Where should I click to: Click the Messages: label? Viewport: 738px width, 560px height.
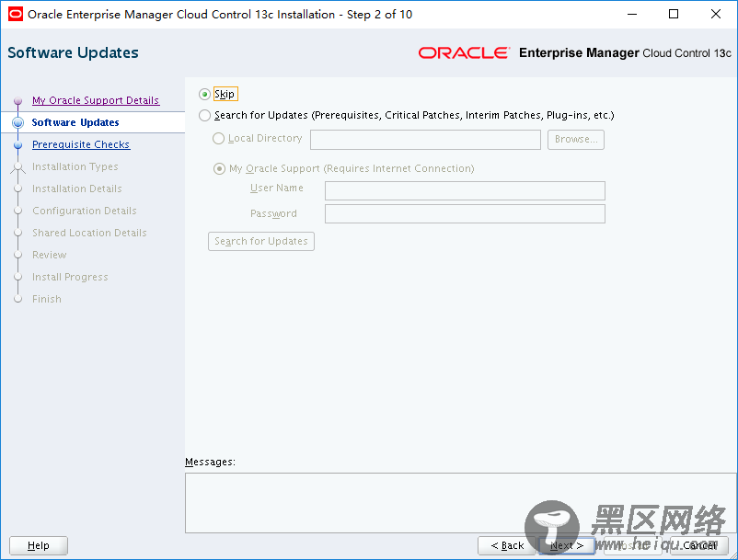210,462
